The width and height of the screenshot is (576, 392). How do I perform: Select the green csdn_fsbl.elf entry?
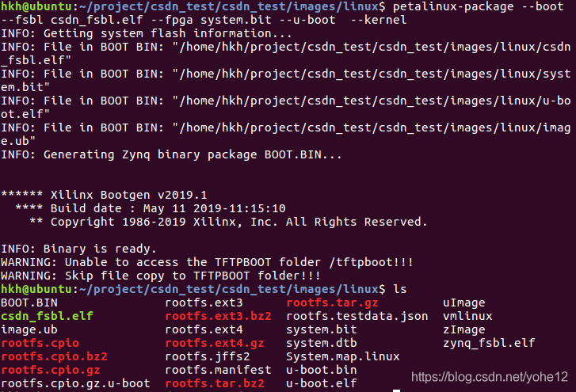click(x=47, y=317)
